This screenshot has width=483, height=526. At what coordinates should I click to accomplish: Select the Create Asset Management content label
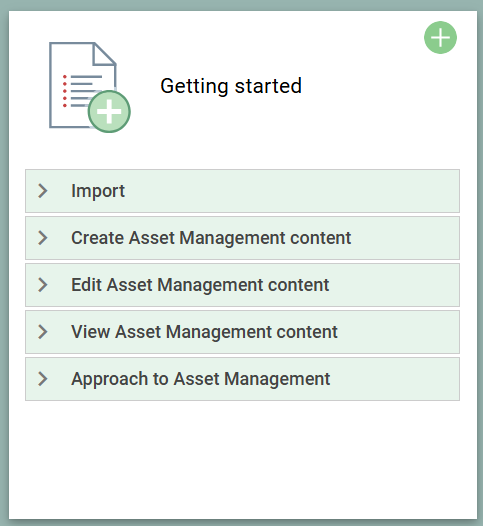pyautogui.click(x=211, y=238)
